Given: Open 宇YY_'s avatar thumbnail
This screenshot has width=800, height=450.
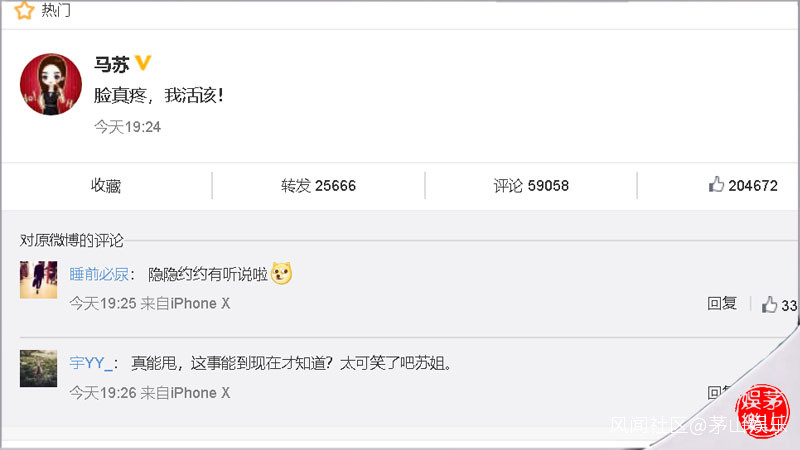Looking at the screenshot, I should point(38,368).
